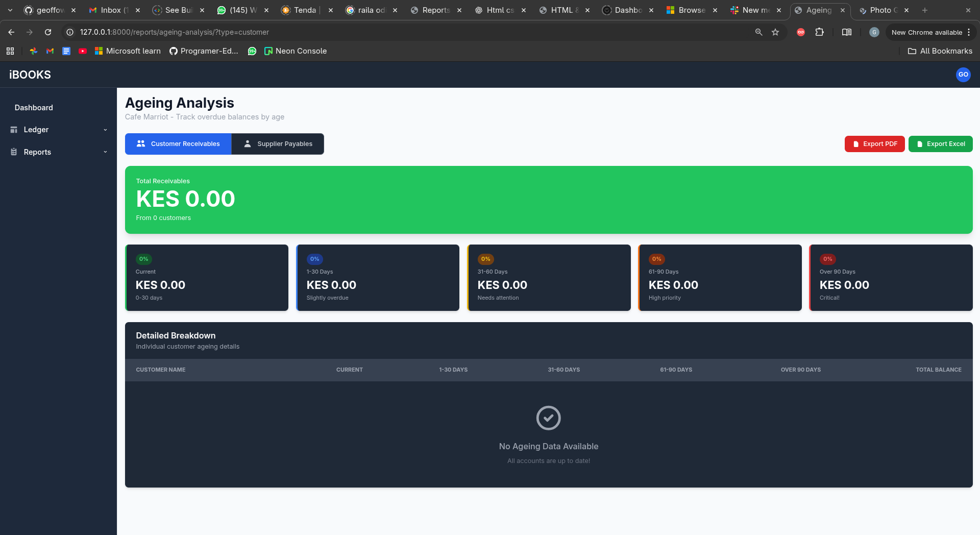Screen dimensions: 980x535
Task: Open the GO profile avatar
Action: (963, 75)
